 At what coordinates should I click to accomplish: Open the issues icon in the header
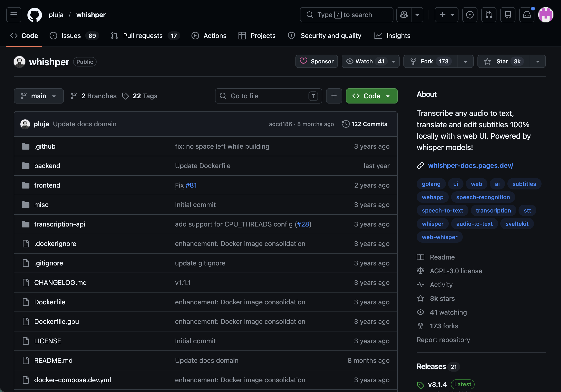pyautogui.click(x=469, y=15)
